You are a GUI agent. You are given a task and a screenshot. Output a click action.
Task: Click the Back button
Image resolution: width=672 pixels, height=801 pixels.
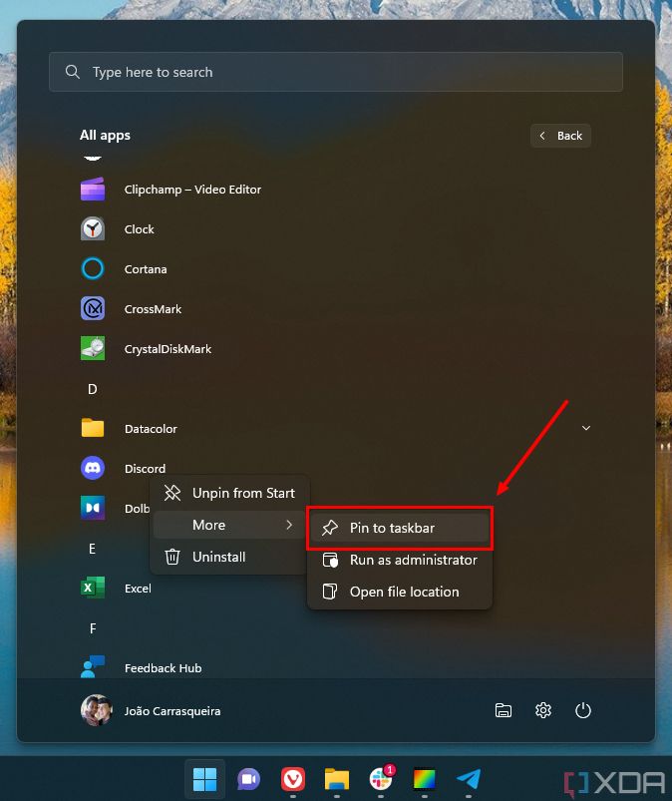560,136
